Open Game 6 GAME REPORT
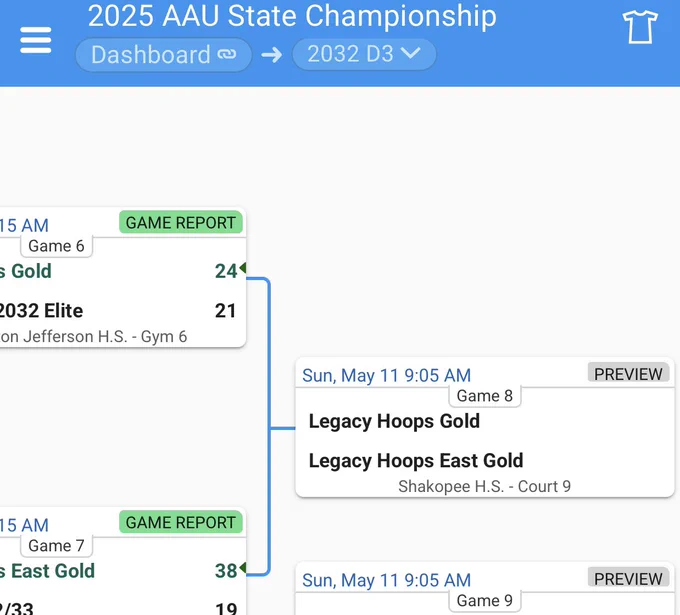 coord(180,222)
